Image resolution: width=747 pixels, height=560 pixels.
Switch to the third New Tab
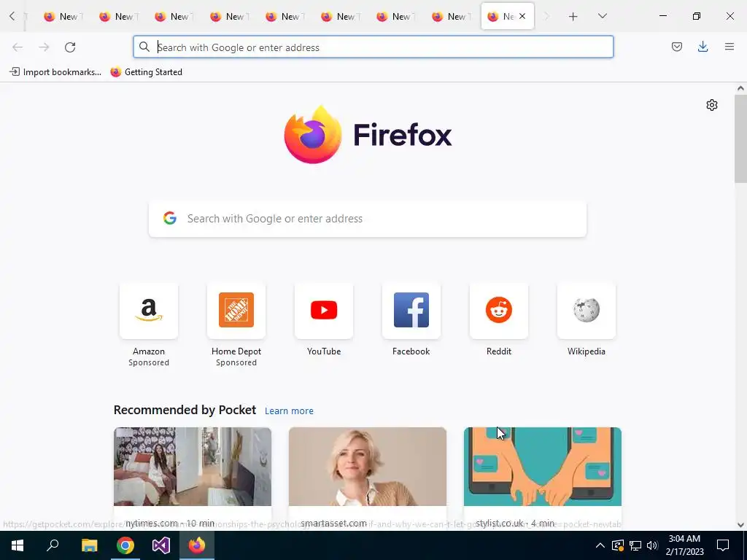tap(174, 17)
